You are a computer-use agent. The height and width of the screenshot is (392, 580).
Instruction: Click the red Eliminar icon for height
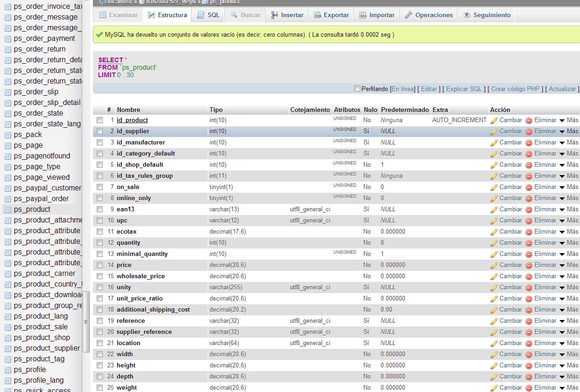click(x=529, y=366)
